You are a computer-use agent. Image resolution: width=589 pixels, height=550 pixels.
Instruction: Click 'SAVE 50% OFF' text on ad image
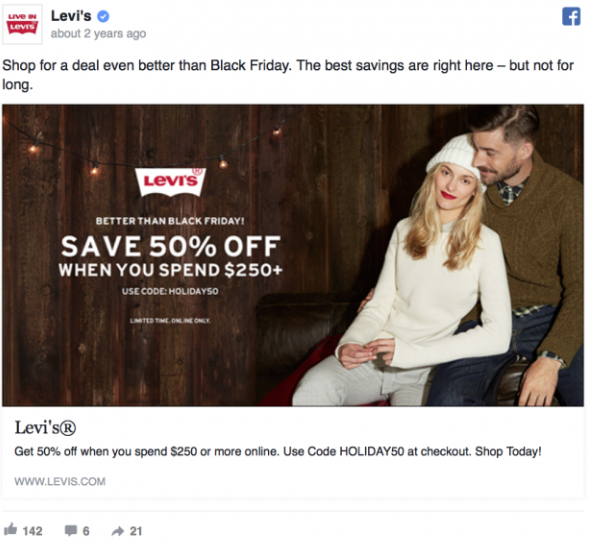pos(171,246)
